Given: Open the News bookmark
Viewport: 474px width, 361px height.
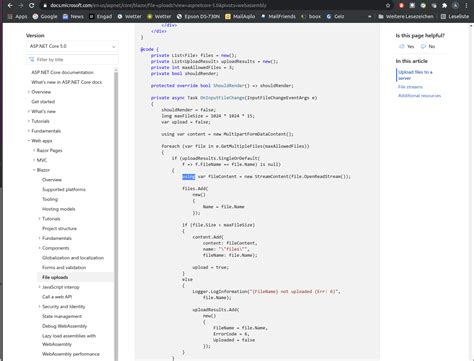Looking at the screenshot, I should [x=73, y=16].
